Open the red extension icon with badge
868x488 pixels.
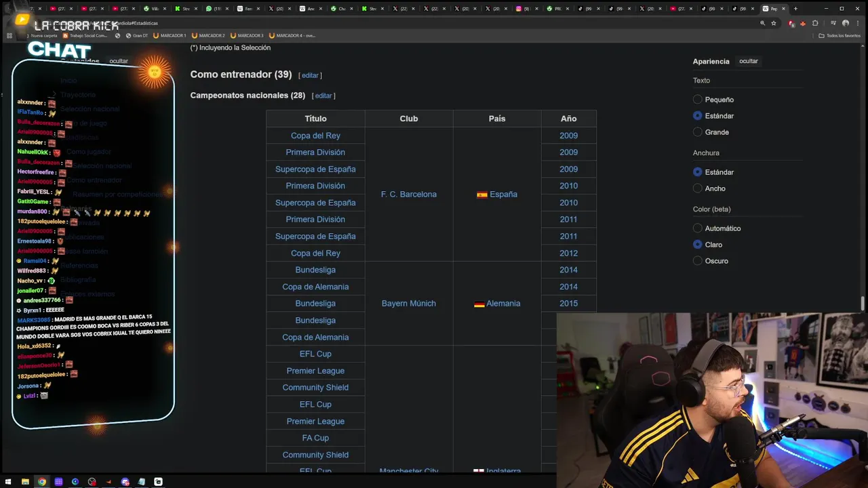[792, 23]
